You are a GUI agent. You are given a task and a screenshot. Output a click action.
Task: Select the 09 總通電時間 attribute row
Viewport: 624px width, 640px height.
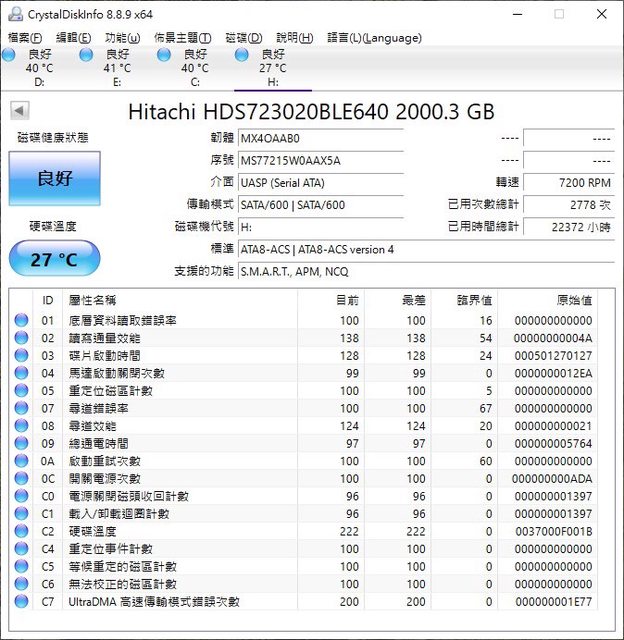click(300, 443)
